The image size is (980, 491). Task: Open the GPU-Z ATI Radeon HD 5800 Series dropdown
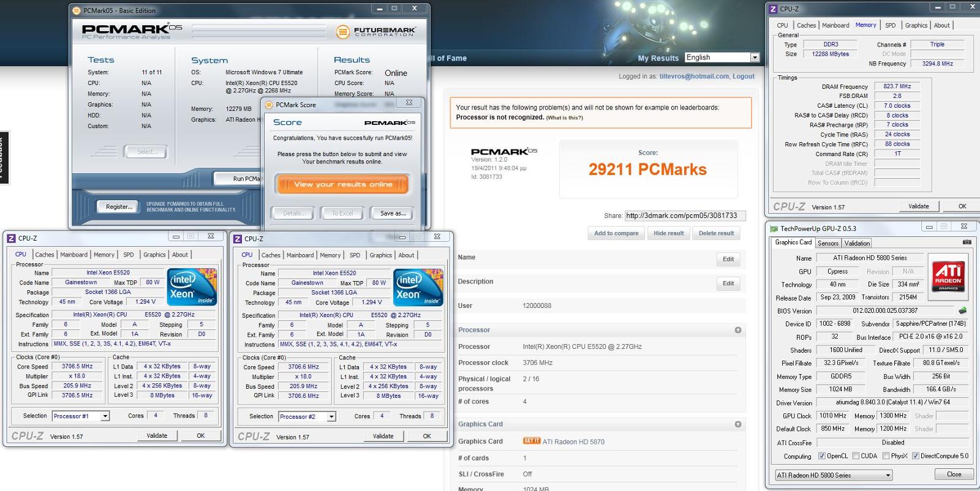coord(833,475)
